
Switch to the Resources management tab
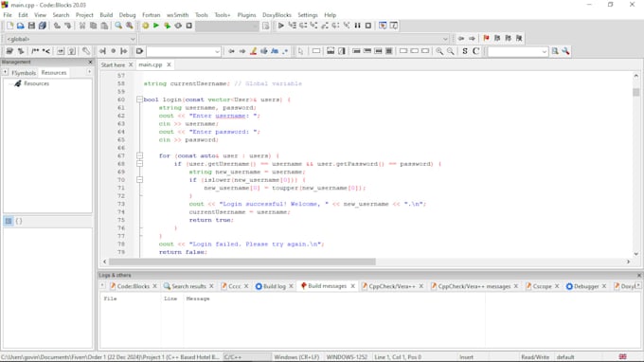click(54, 73)
